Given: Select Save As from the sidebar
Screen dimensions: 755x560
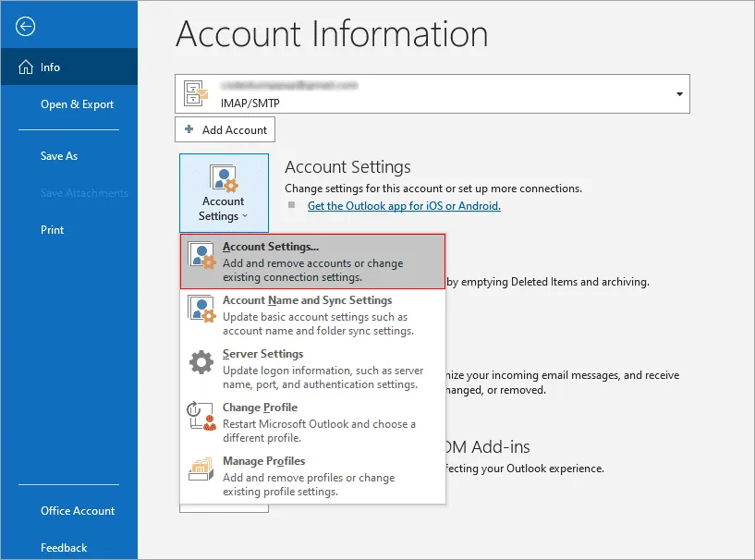Looking at the screenshot, I should coord(58,155).
